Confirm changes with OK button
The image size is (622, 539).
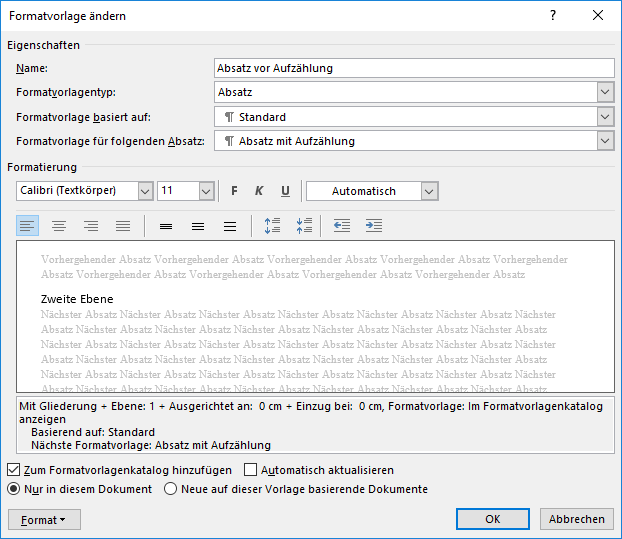(492, 519)
